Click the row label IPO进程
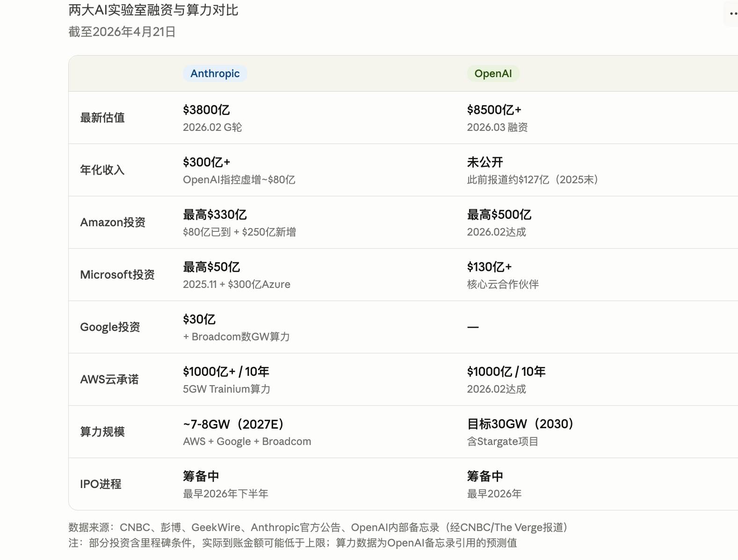738x560 pixels. tap(101, 484)
